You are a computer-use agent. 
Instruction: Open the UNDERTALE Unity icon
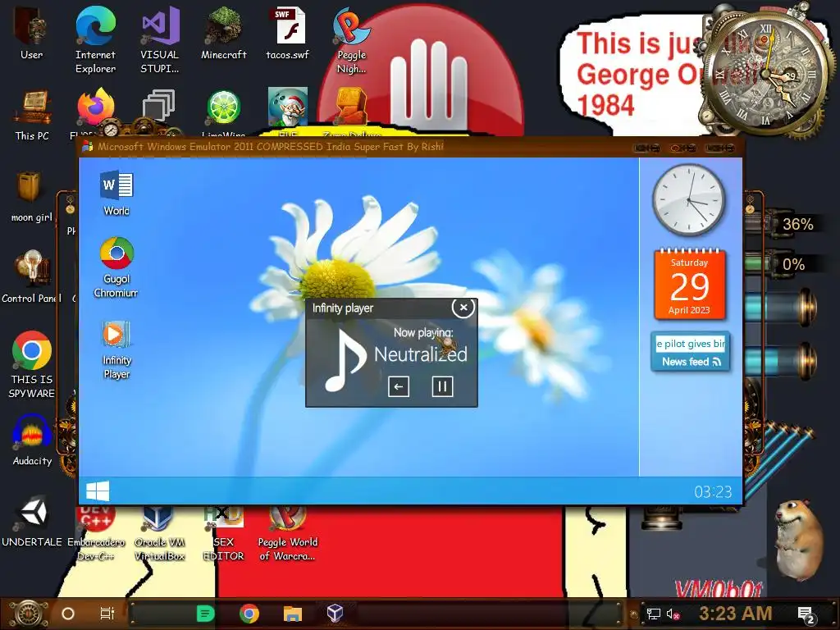(32, 521)
